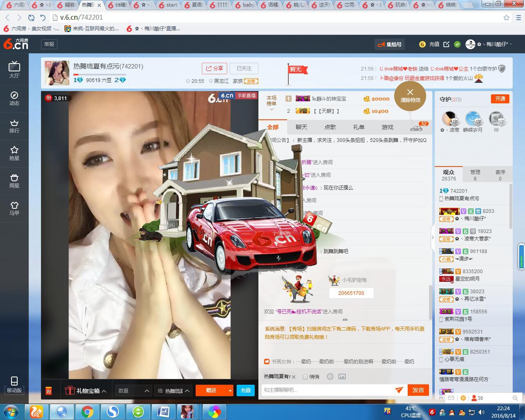Switch to the 点歌 song request tab
525x420 pixels.
330,127
